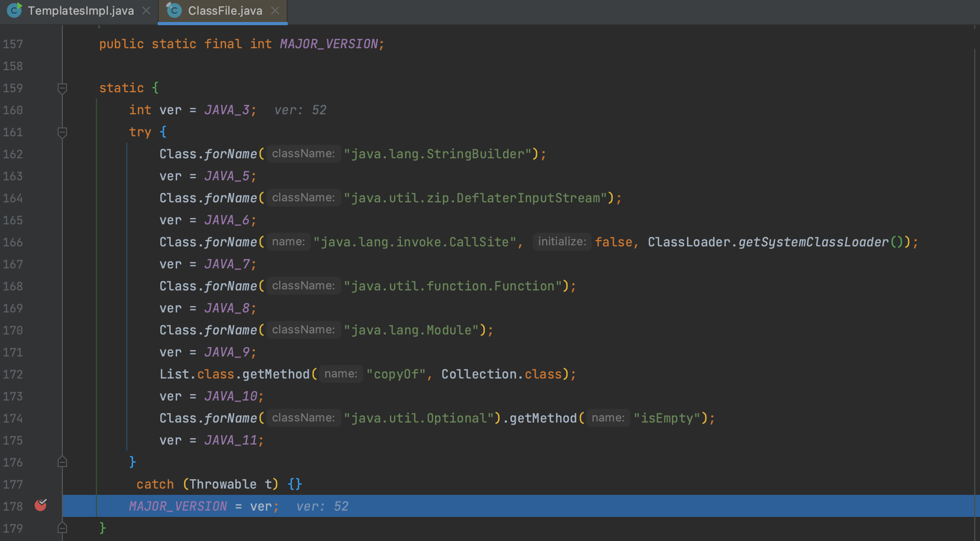Click the string "java.lang.Module"

(411, 330)
